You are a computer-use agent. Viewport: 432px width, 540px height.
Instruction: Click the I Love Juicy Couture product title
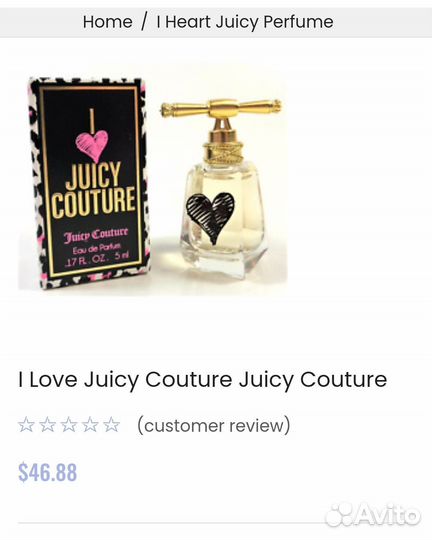click(x=203, y=380)
